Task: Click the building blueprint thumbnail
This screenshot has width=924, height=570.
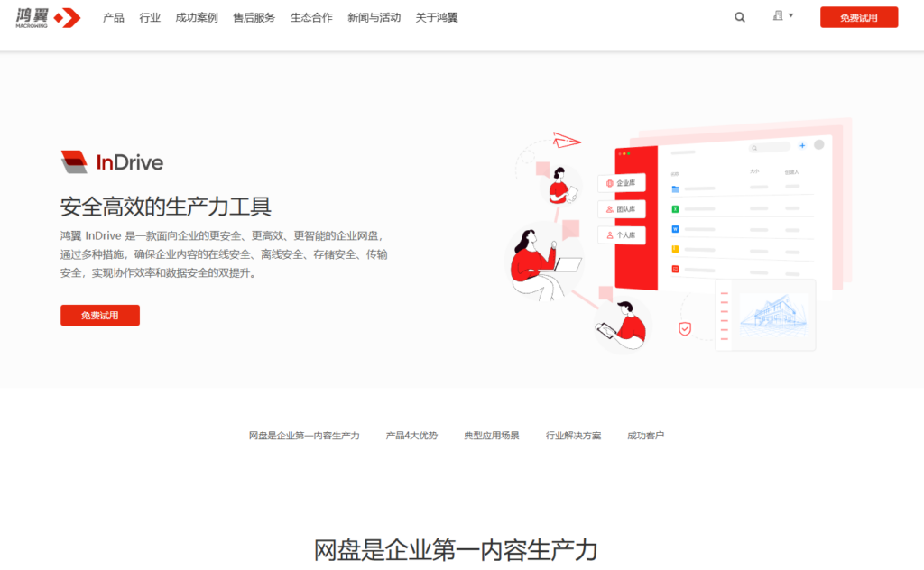Action: pos(773,316)
